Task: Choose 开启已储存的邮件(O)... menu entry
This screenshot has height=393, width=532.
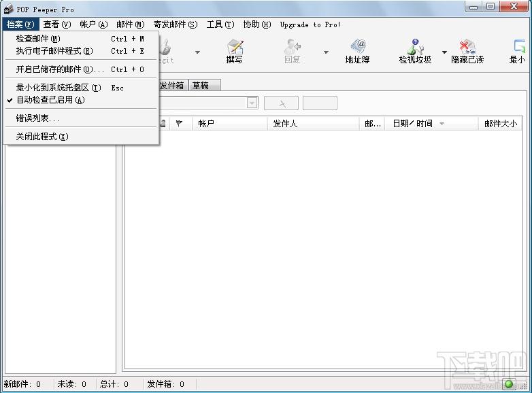Action: 81,69
